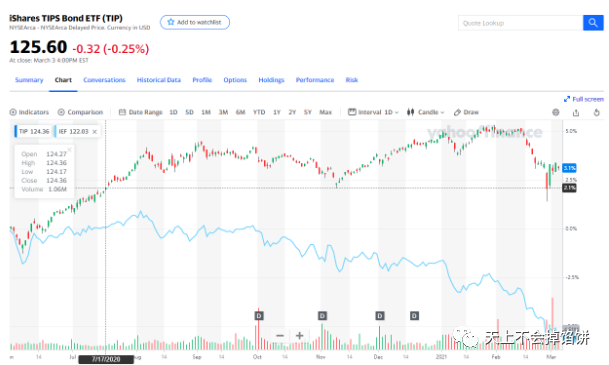Select the 1Y range
The width and height of the screenshot is (609, 365).
(x=277, y=112)
